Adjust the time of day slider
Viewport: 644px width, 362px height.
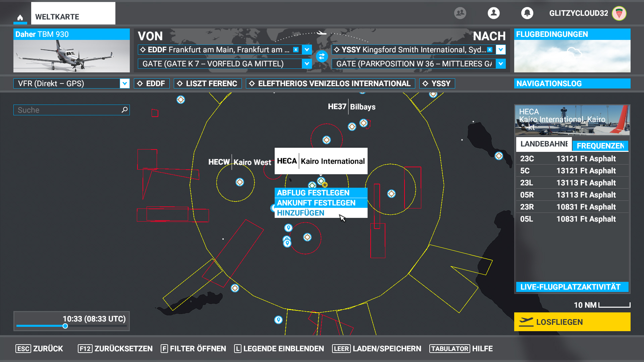(65, 326)
